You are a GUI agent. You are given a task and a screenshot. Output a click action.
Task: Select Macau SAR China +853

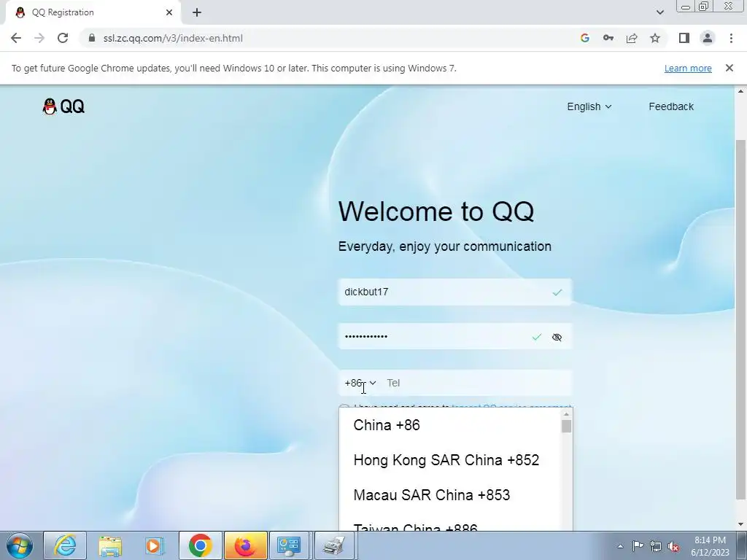451,495
